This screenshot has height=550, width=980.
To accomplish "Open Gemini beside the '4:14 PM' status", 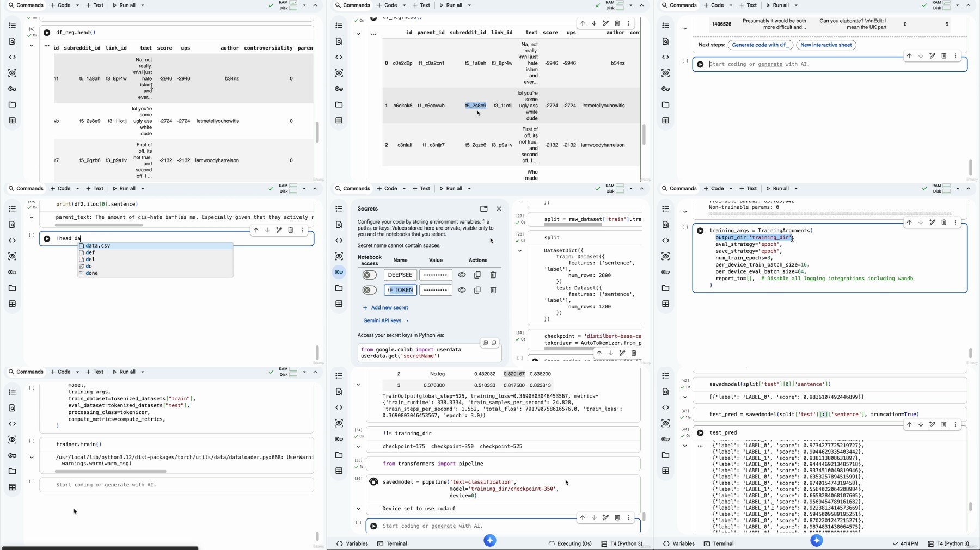I will click(x=816, y=540).
